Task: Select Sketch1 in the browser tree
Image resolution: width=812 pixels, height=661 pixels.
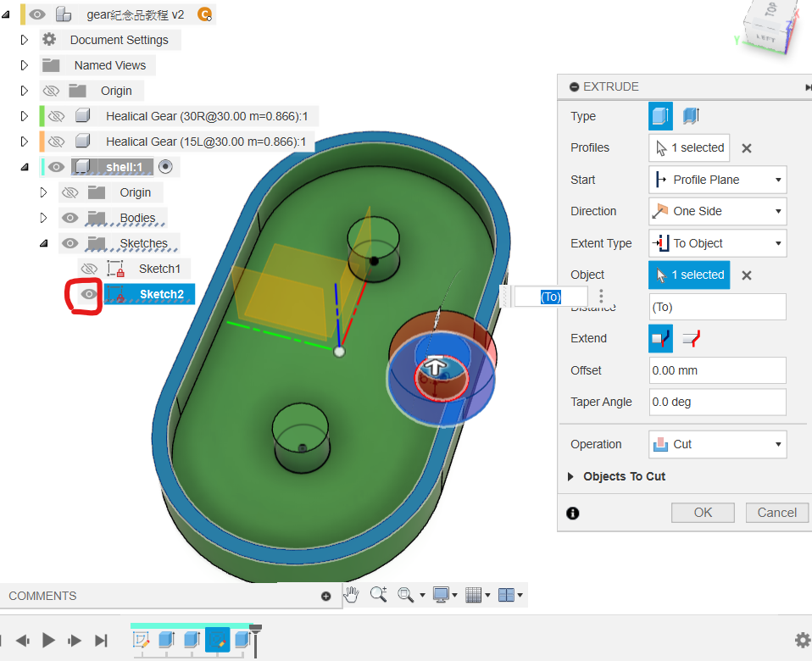Action: [x=159, y=269]
